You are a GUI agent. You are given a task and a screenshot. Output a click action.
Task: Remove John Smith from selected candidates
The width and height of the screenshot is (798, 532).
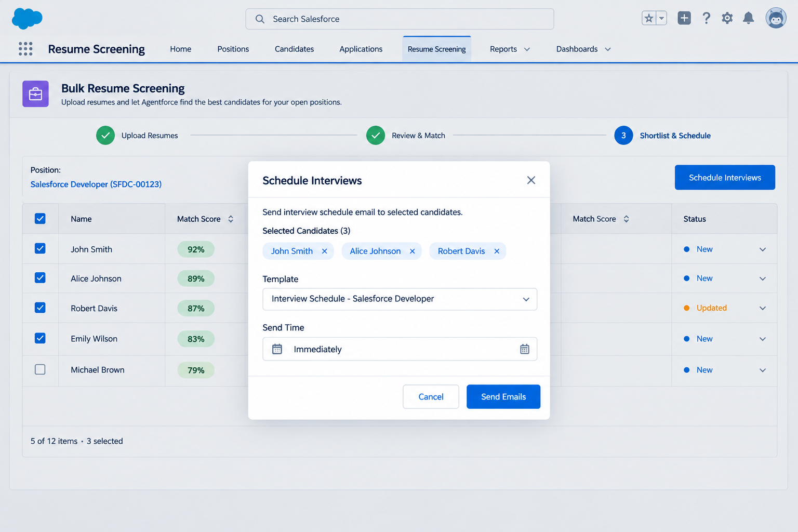[324, 251]
